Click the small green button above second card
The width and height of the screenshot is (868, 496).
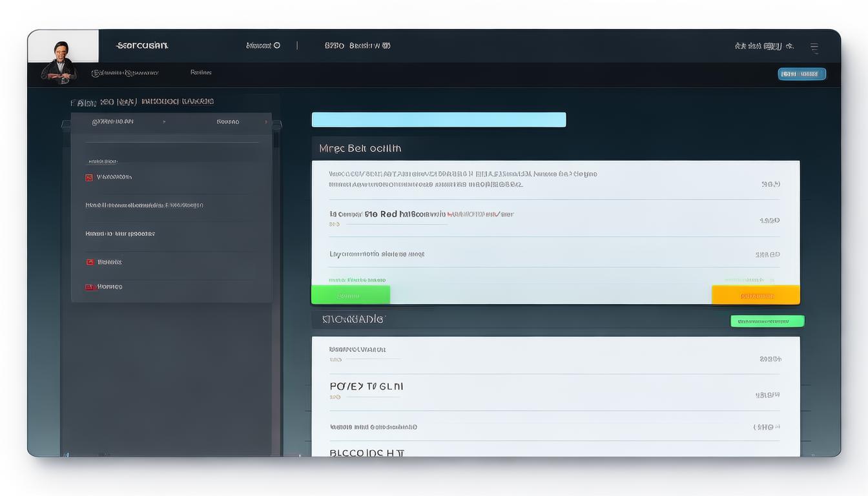point(767,321)
